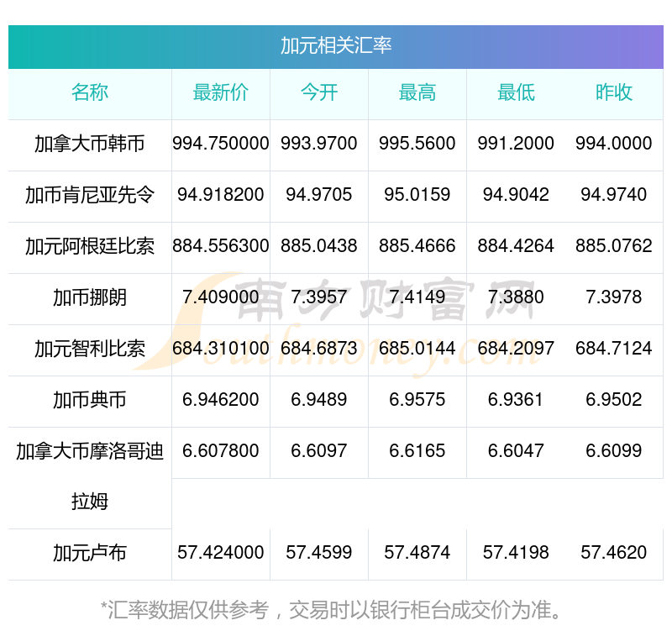Click the 加拿大币摩洛哥迪拉姆 row name

(90, 476)
